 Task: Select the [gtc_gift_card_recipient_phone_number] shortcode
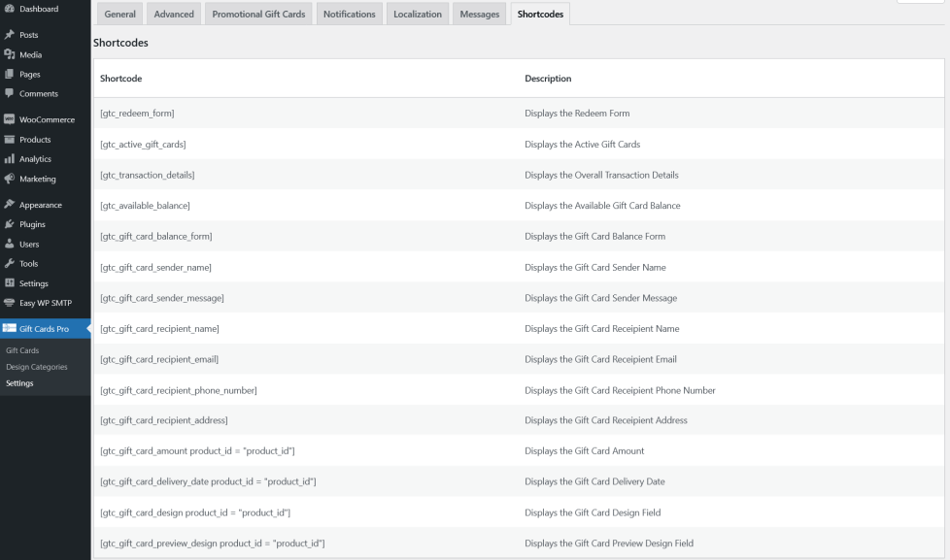(x=178, y=390)
